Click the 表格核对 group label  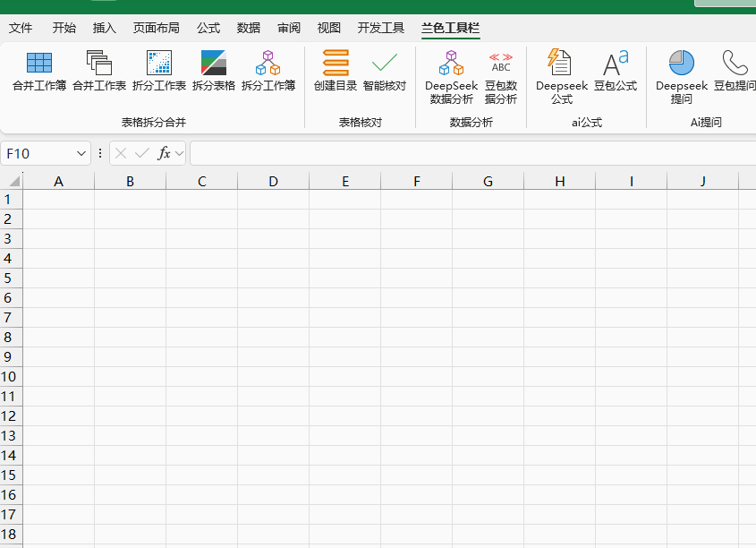click(361, 123)
